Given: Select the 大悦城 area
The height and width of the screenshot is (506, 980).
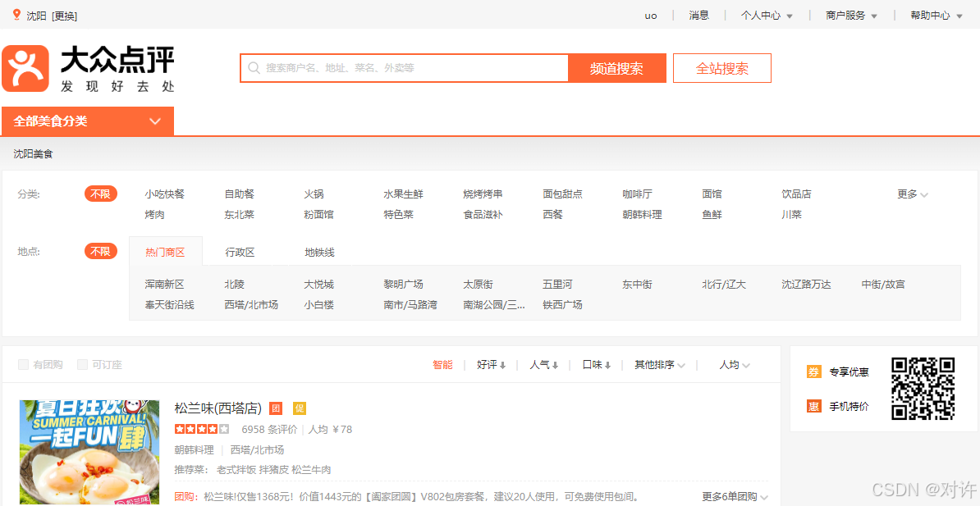Looking at the screenshot, I should pos(318,285).
